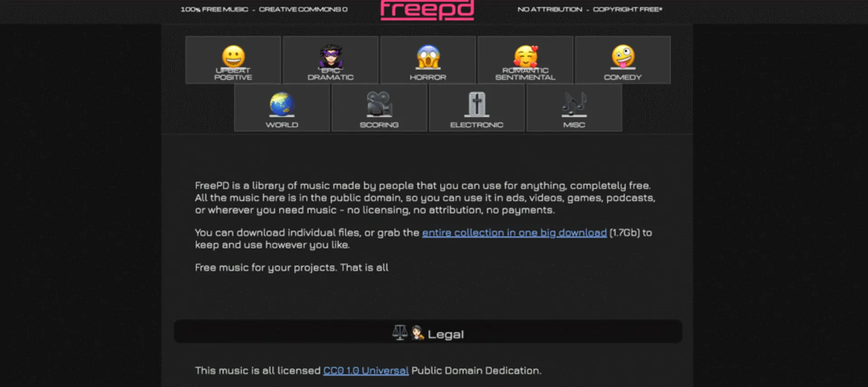Go home via the pink freepd logo
The width and height of the screenshot is (868, 387).
(427, 10)
